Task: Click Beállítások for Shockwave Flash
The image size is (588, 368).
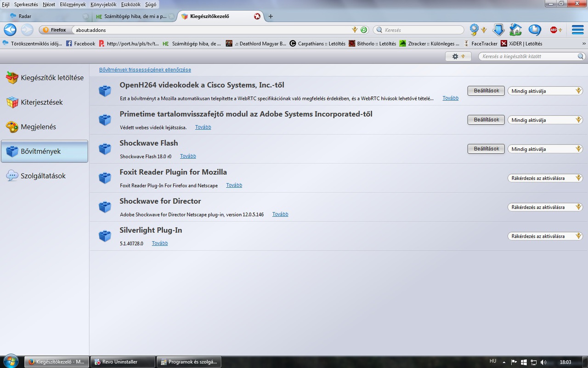Action: tap(486, 149)
